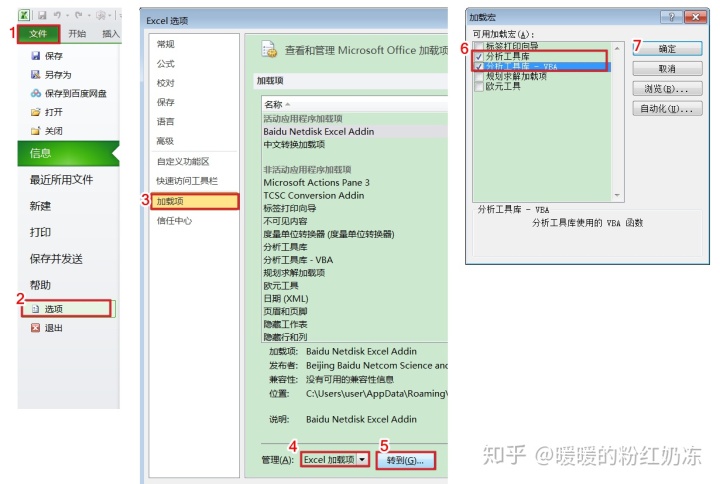Toggle the 标签打印向导 checkbox
Image resolution: width=720 pixels, height=484 pixels.
pos(479,46)
